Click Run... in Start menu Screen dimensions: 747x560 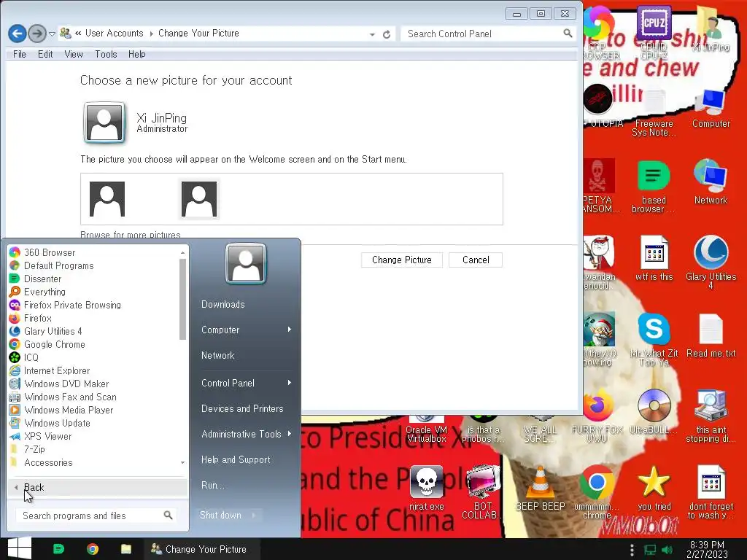212,485
